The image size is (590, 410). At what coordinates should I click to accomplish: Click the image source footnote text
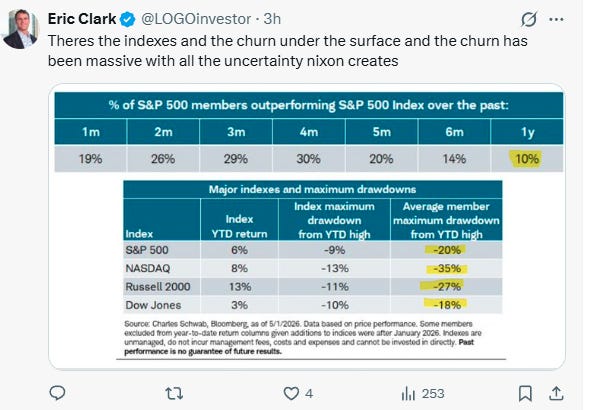click(x=303, y=337)
